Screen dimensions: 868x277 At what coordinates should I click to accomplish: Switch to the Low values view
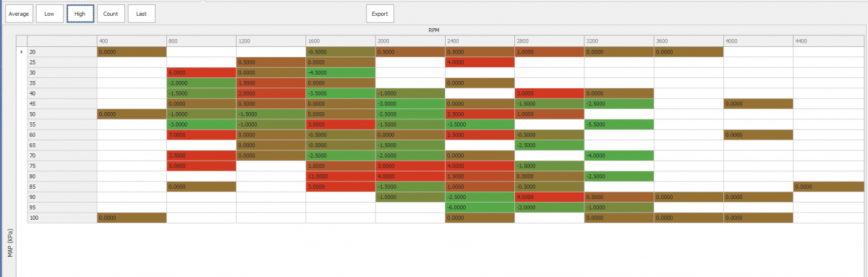tap(49, 14)
